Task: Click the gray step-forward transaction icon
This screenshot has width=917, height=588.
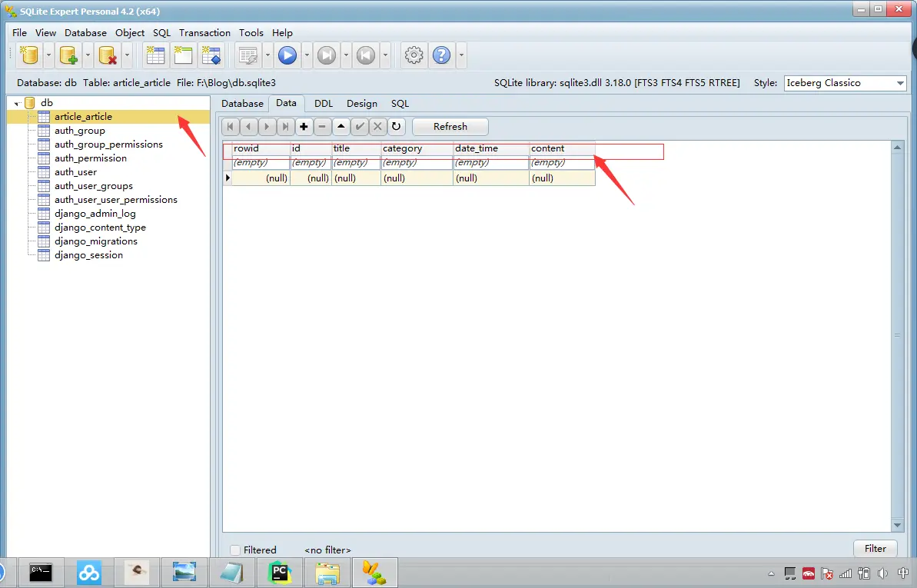Action: pyautogui.click(x=327, y=55)
